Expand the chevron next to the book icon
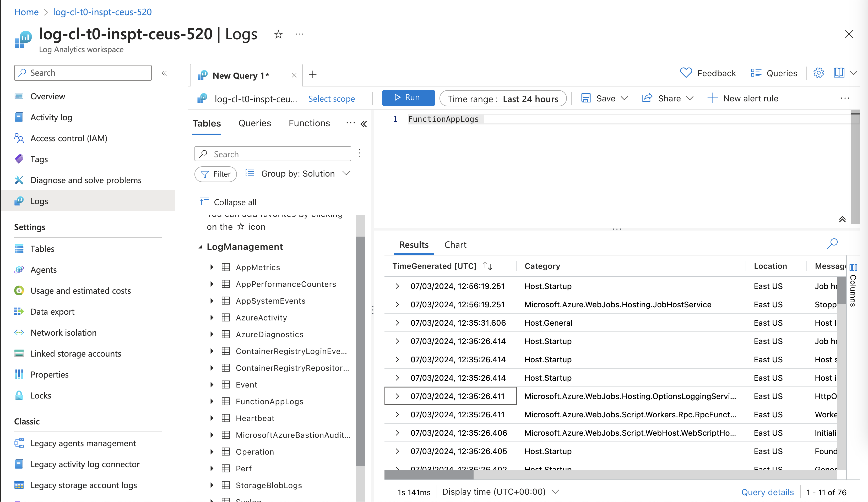868x502 pixels. (x=854, y=73)
